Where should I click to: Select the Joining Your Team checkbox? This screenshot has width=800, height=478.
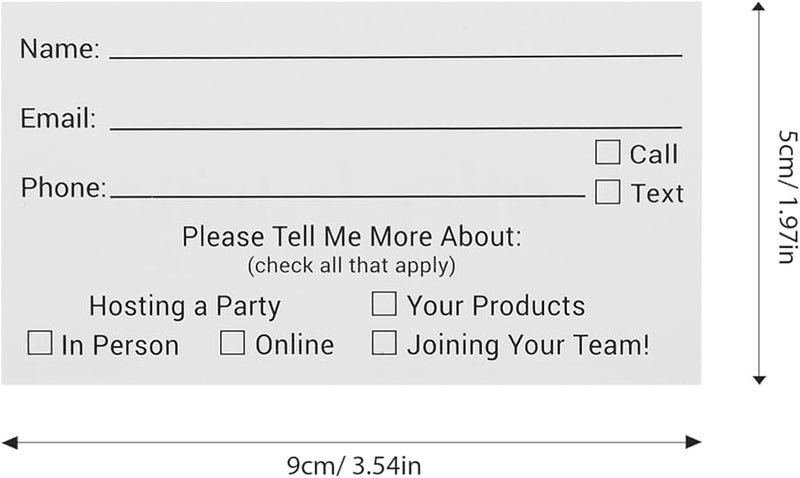point(384,344)
